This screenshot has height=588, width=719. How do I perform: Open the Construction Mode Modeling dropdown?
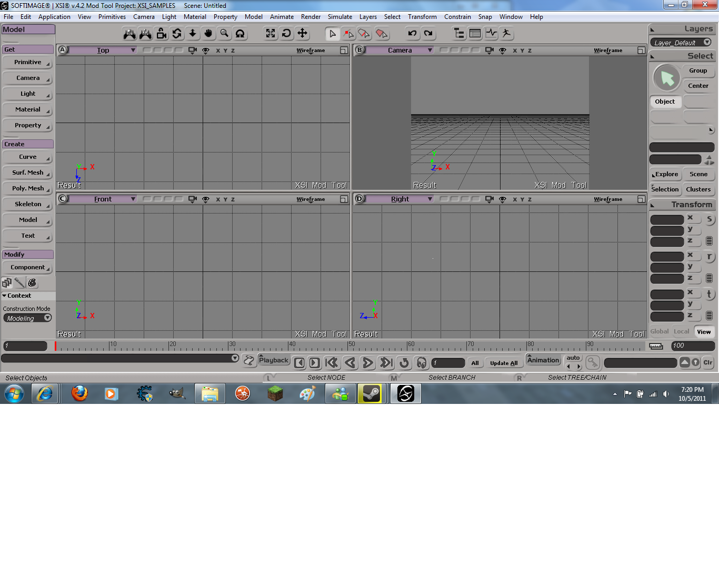(x=27, y=318)
